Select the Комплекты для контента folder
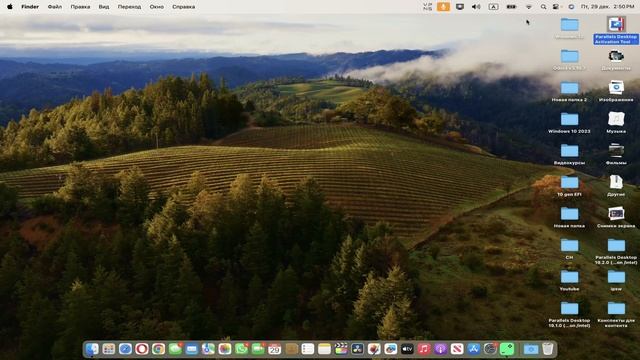 point(616,314)
